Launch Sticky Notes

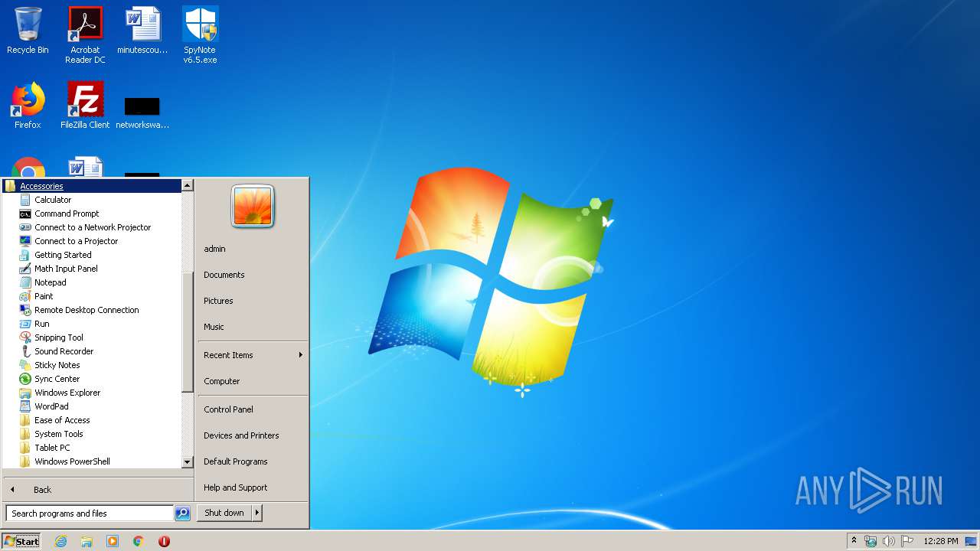[57, 365]
